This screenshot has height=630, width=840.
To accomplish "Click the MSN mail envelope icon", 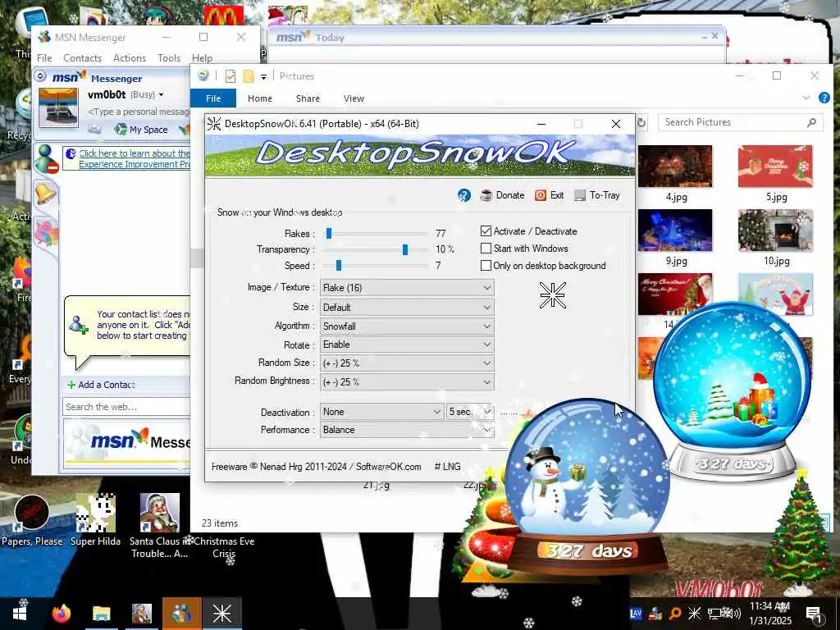I will tap(94, 129).
